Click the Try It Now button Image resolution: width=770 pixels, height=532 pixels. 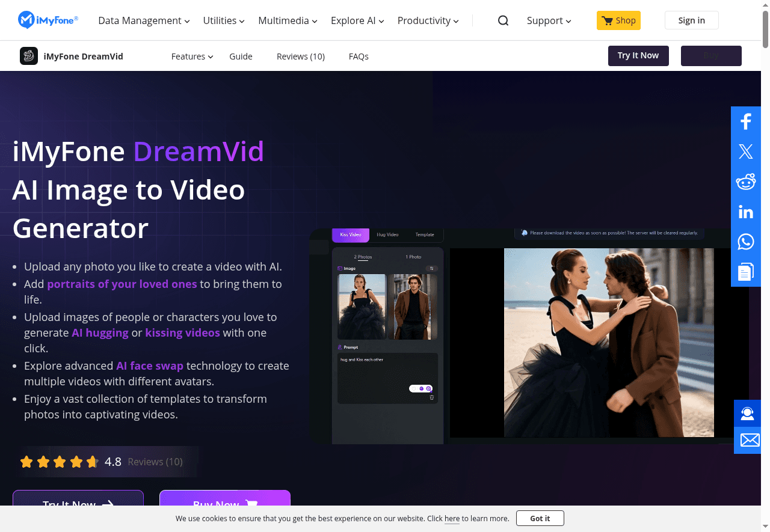[638, 55]
